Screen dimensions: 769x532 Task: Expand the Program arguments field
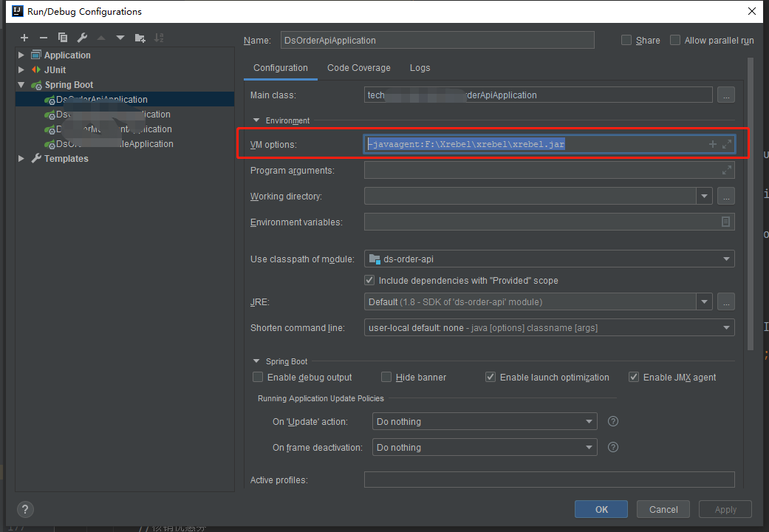click(727, 170)
